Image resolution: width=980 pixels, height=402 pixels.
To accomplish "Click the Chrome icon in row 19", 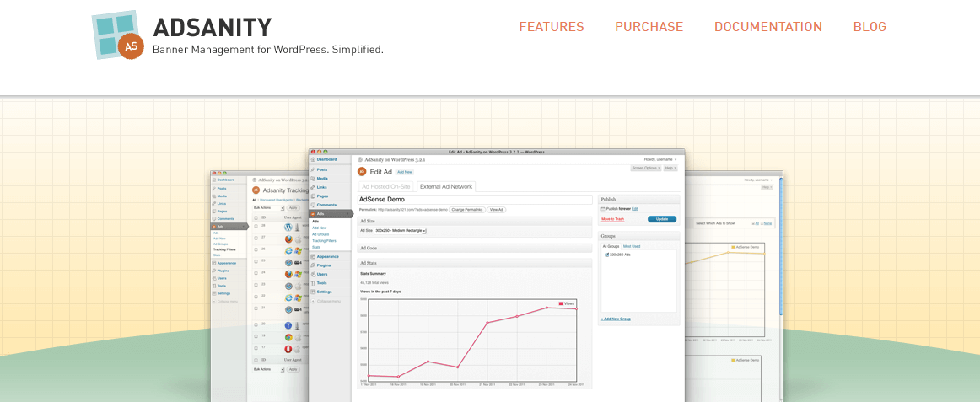I will coord(288,338).
